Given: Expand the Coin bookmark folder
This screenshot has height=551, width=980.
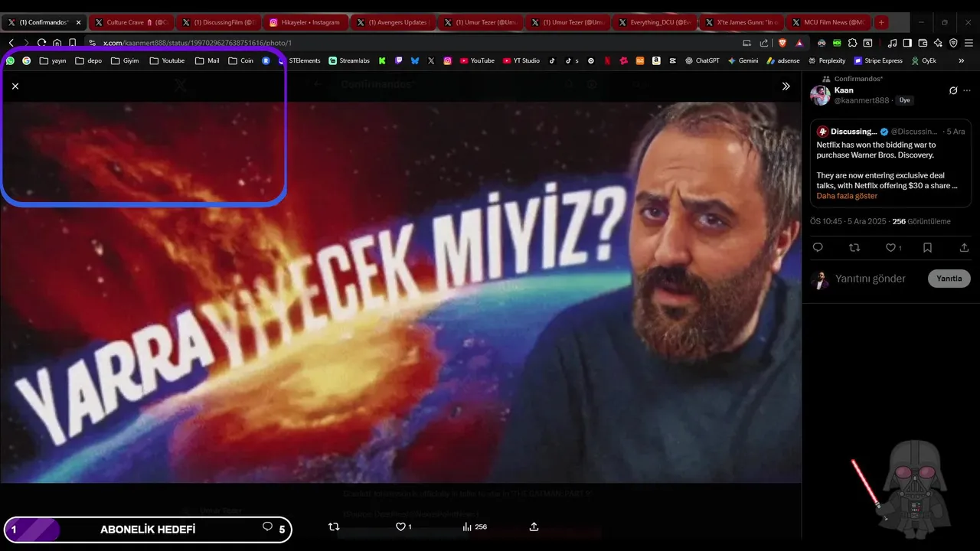Looking at the screenshot, I should pyautogui.click(x=240, y=60).
